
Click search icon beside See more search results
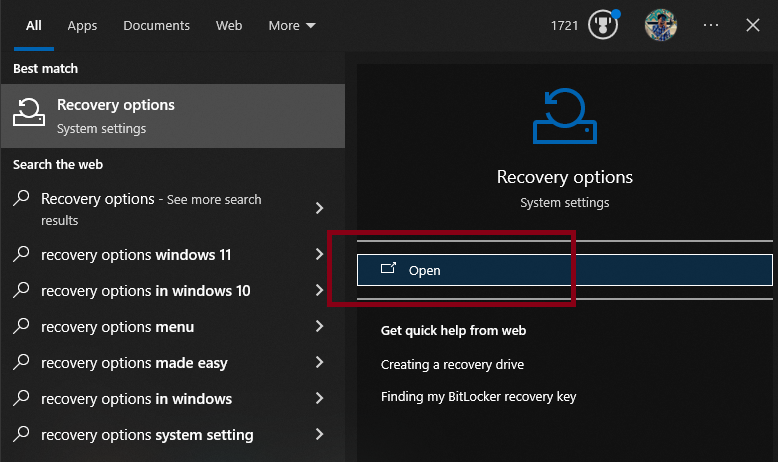click(21, 198)
